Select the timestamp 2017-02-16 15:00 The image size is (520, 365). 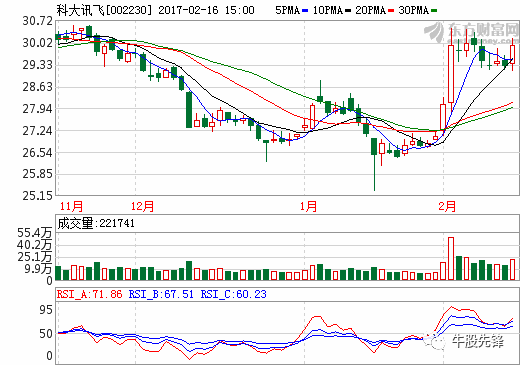(x=206, y=10)
